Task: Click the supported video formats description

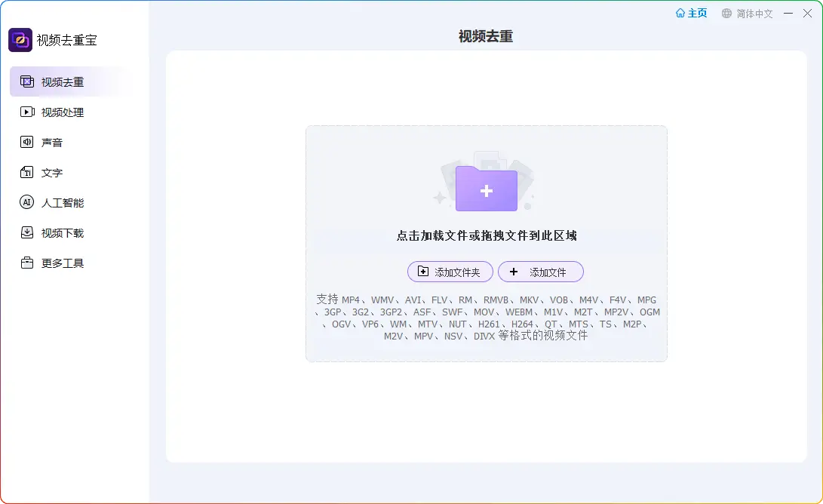Action: 487,318
